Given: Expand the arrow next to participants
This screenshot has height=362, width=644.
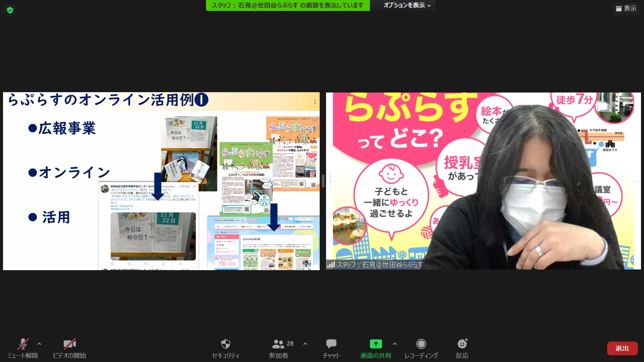Looking at the screenshot, I should (305, 344).
